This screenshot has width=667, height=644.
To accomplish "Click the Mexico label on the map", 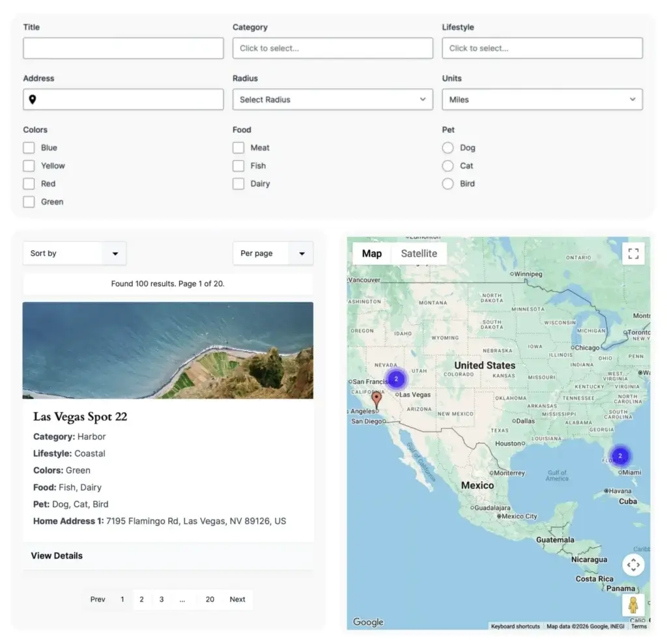I will (x=477, y=485).
